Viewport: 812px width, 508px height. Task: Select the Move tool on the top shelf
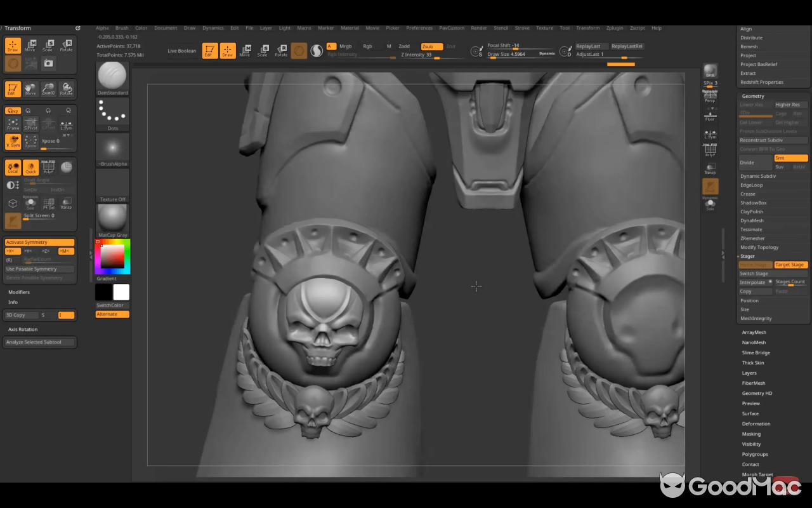[245, 51]
